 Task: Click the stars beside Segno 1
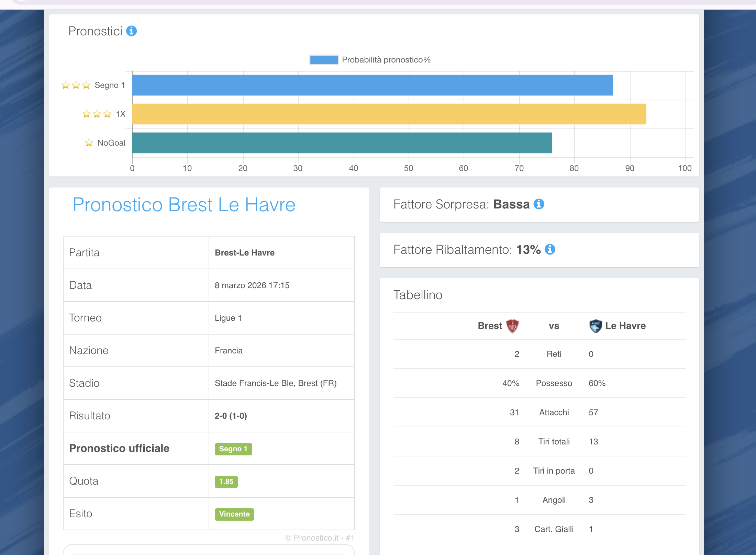76,85
